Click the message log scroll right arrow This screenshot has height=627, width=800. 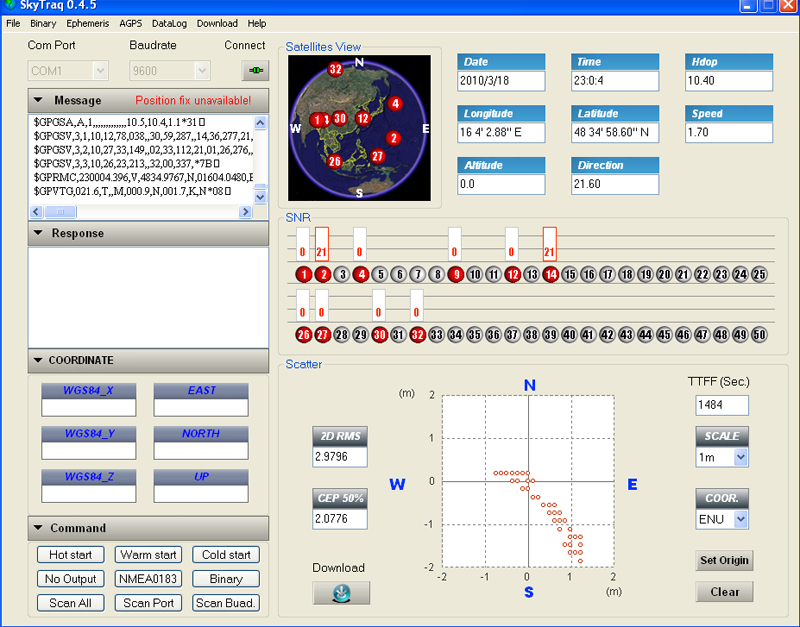[245, 211]
